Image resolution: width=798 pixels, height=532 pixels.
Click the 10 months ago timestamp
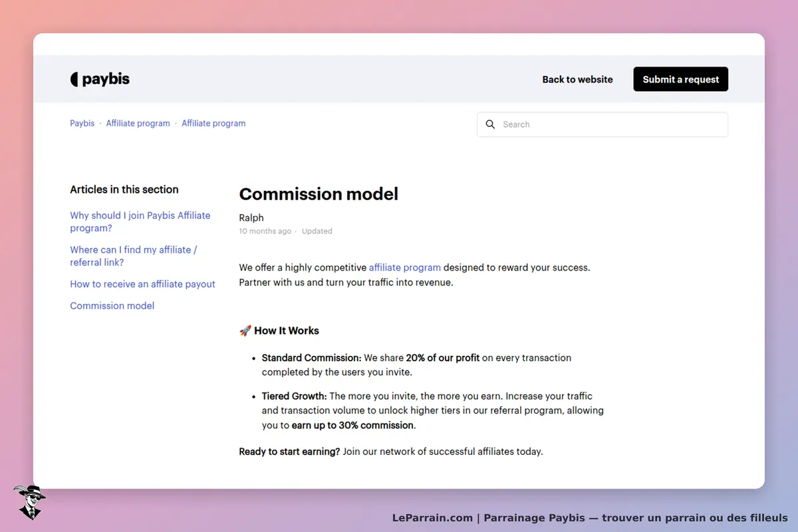point(265,231)
